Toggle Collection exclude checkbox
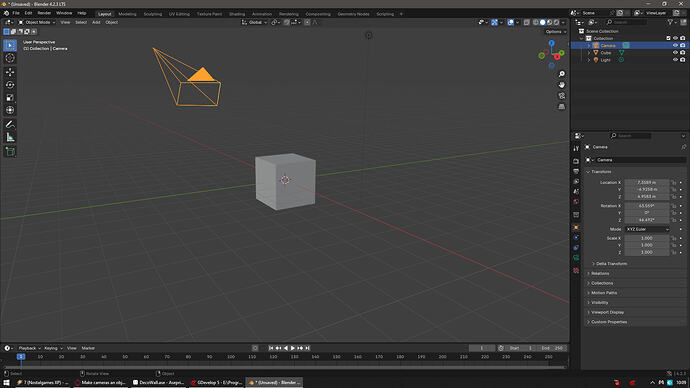The image size is (690, 388). [x=668, y=38]
